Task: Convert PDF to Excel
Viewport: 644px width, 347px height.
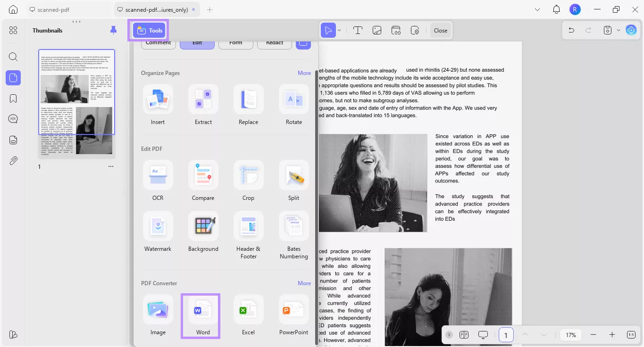Action: click(248, 310)
